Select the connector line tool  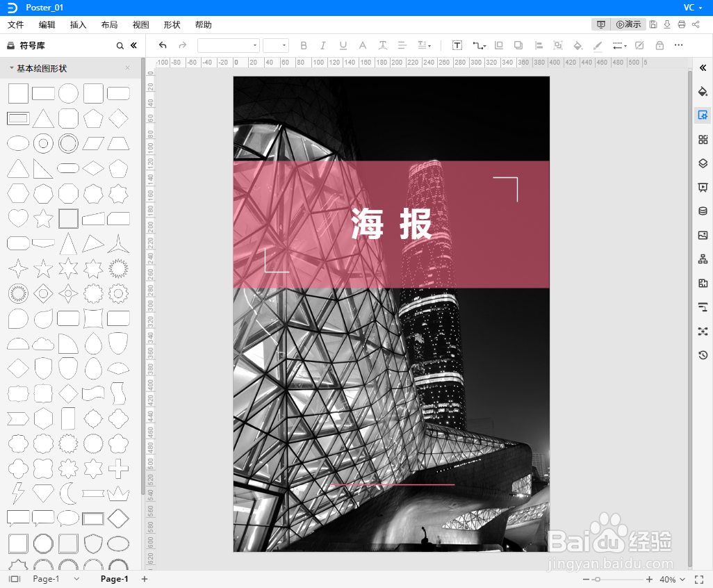(478, 44)
